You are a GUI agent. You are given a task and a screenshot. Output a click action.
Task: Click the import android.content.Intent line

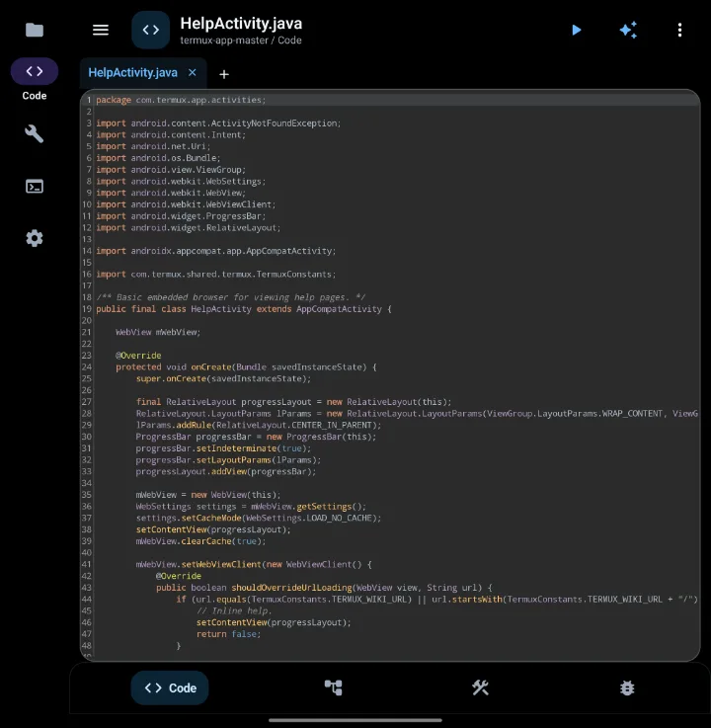coord(171,134)
